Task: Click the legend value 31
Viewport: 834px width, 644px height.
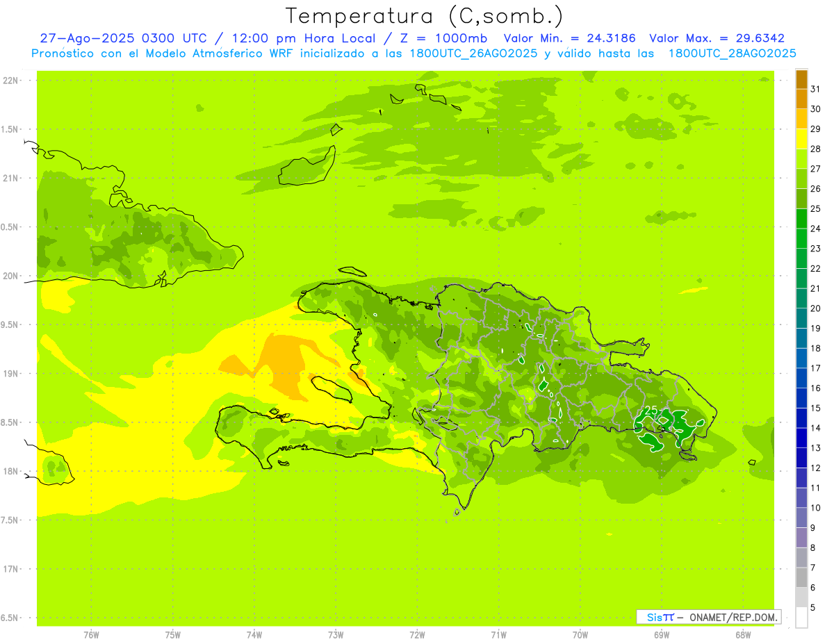Action: [x=816, y=89]
